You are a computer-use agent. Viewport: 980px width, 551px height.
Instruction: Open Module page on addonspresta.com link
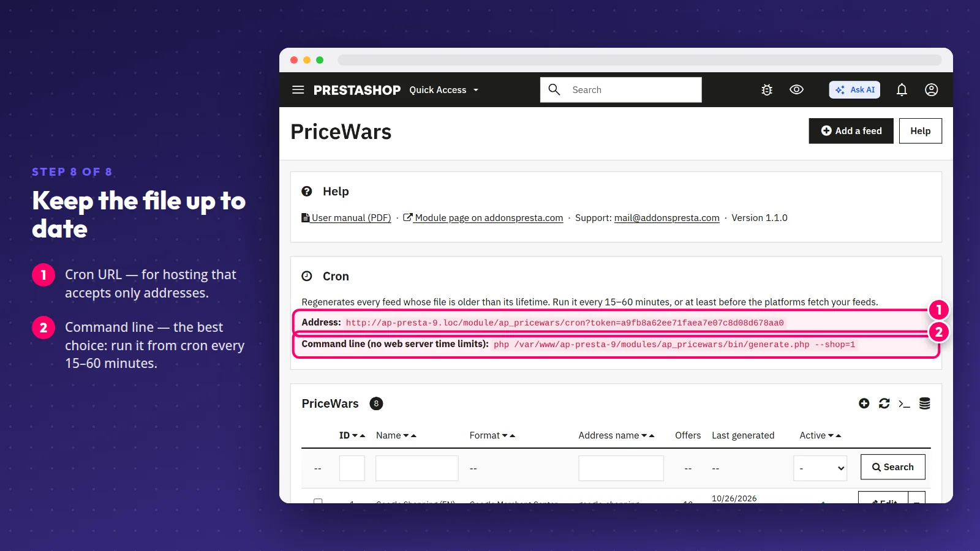[x=483, y=218]
